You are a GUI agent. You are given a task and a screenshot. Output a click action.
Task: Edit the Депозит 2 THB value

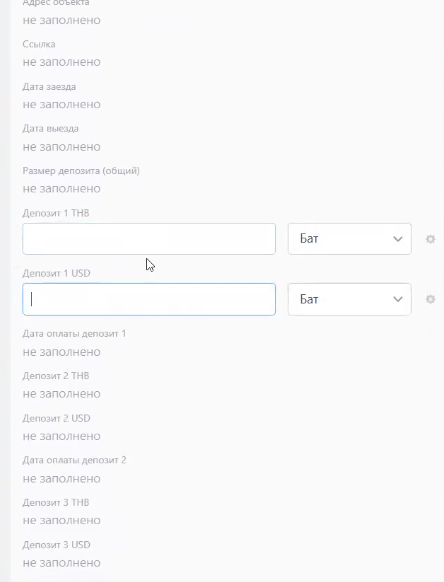tap(62, 393)
